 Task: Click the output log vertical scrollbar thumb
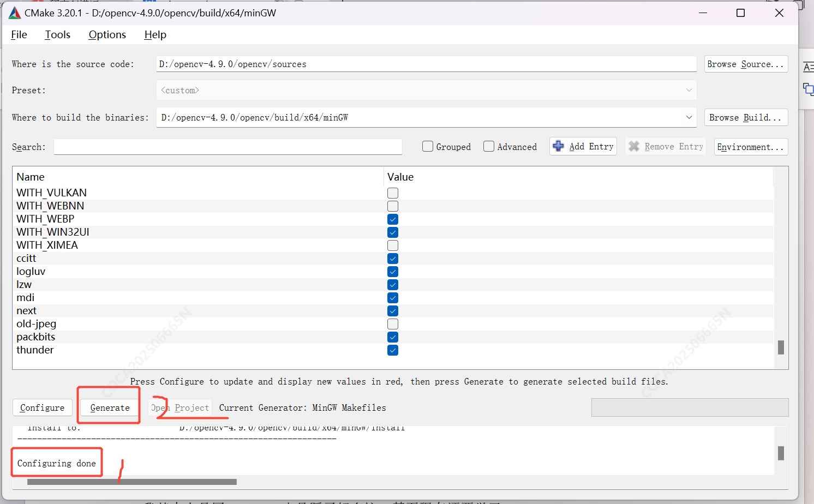coord(781,453)
